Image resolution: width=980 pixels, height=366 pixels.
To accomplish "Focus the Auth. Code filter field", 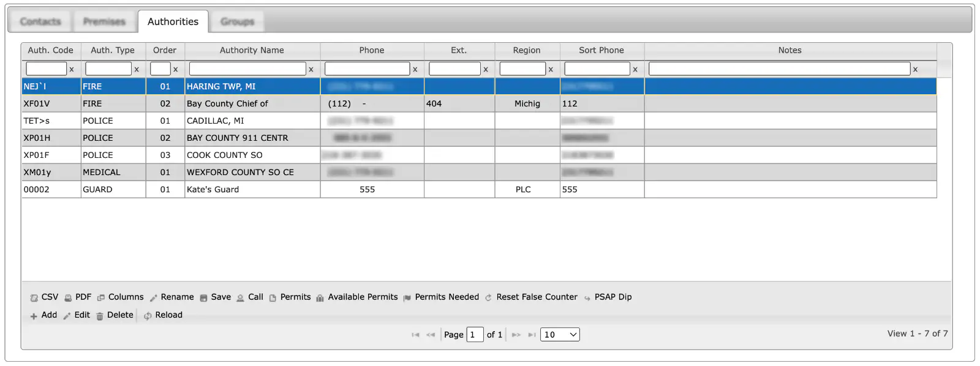I will coord(46,69).
